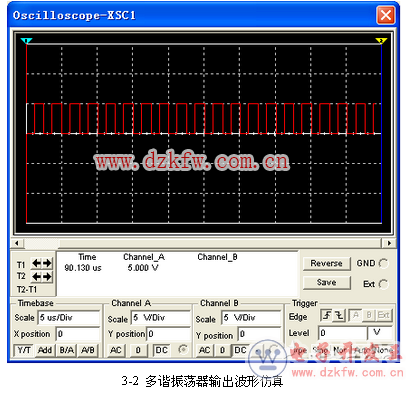Viewport: 415px width, 393px height.
Task: Choose trigger source Ext button
Action: click(384, 315)
